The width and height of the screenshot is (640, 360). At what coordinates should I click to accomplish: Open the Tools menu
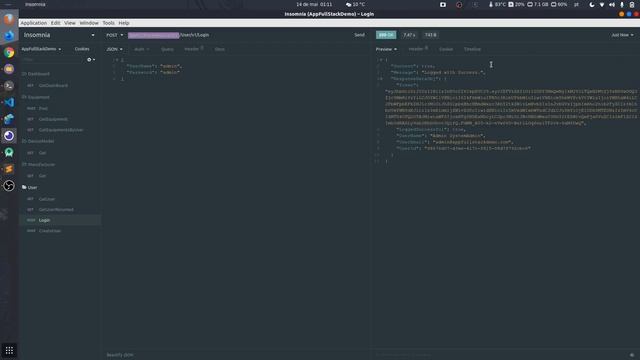click(108, 23)
